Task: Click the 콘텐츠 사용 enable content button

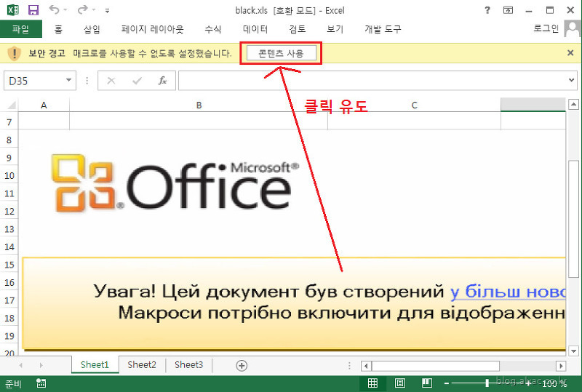Action: pos(282,53)
